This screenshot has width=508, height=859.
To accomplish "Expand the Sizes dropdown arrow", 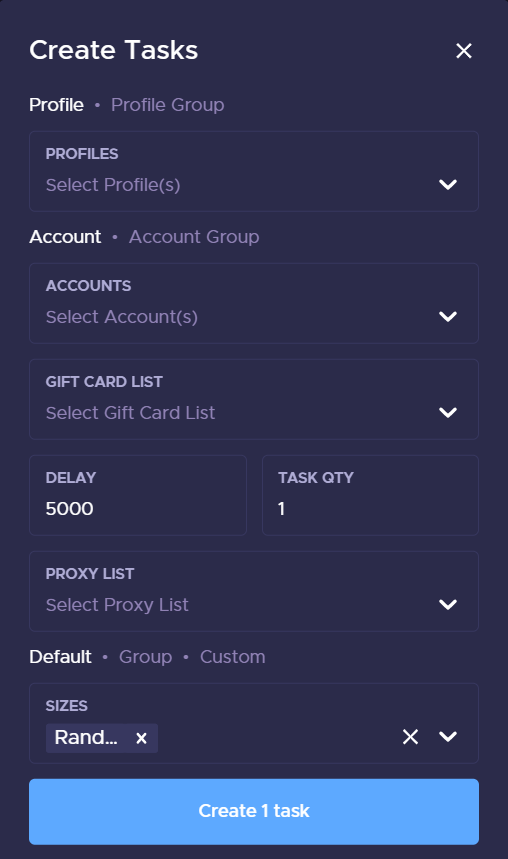I will pyautogui.click(x=448, y=737).
